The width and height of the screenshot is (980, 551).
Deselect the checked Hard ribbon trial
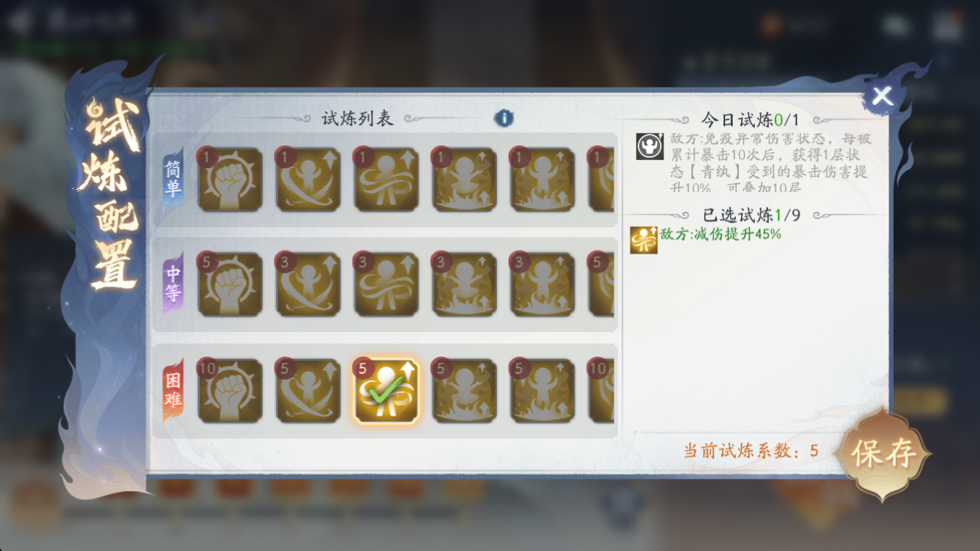pyautogui.click(x=386, y=390)
